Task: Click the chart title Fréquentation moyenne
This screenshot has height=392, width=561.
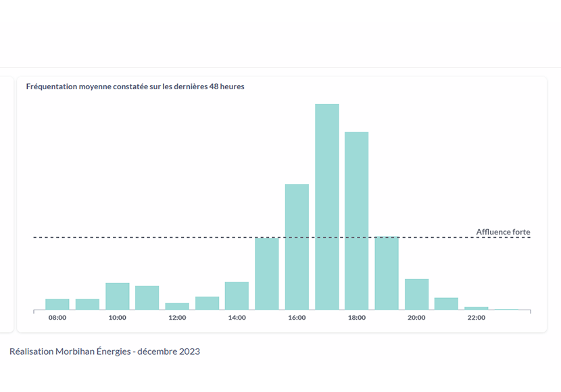Action: pos(135,87)
